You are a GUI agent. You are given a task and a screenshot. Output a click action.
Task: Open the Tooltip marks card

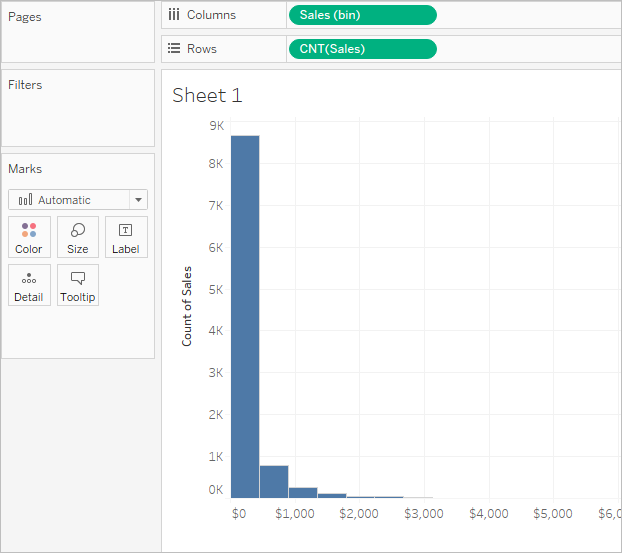click(x=78, y=285)
